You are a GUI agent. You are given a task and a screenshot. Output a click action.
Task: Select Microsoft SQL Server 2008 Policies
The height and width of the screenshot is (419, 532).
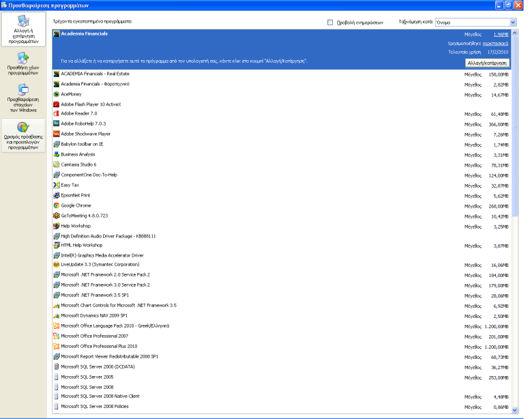282,407
